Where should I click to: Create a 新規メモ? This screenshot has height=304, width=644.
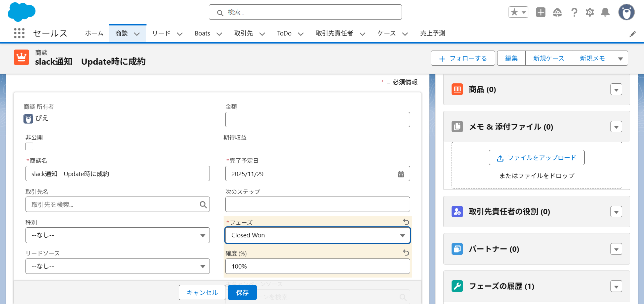coord(592,58)
